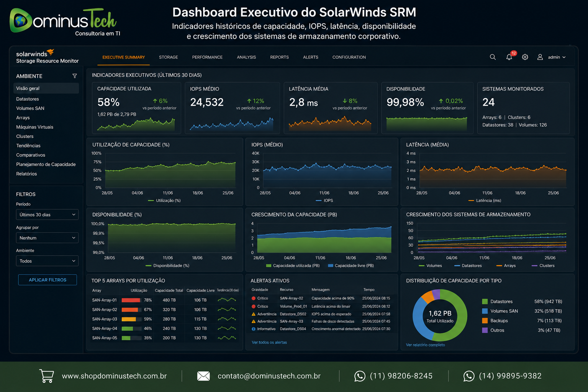
Task: Click the SolarWinds Storage Resource Monitor logo
Action: click(47, 56)
